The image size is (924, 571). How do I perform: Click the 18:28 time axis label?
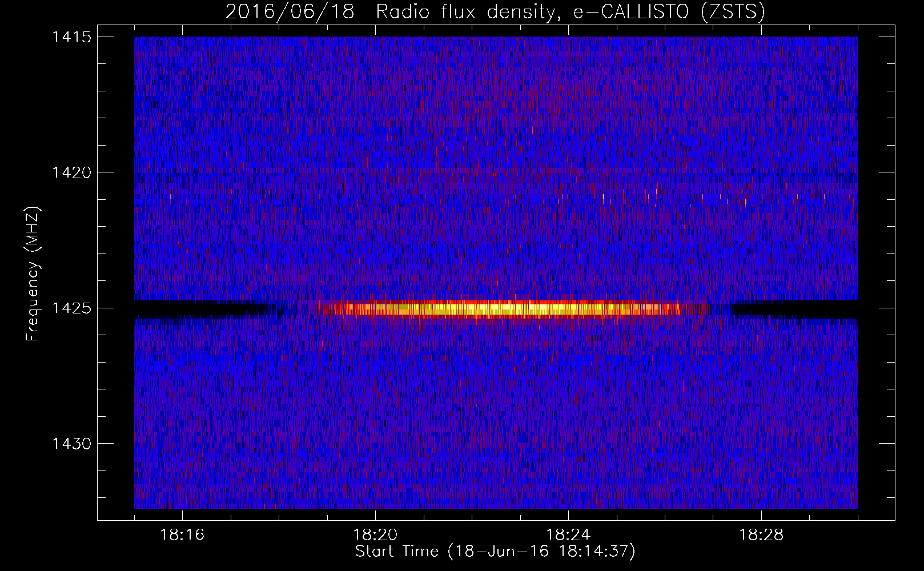point(761,535)
